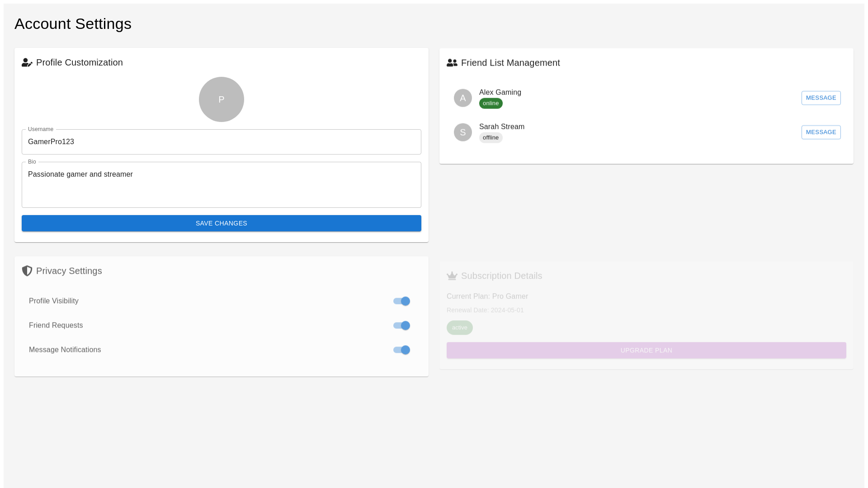The height and width of the screenshot is (488, 868).
Task: Click the Username input containing GamerPro123
Action: [x=221, y=141]
